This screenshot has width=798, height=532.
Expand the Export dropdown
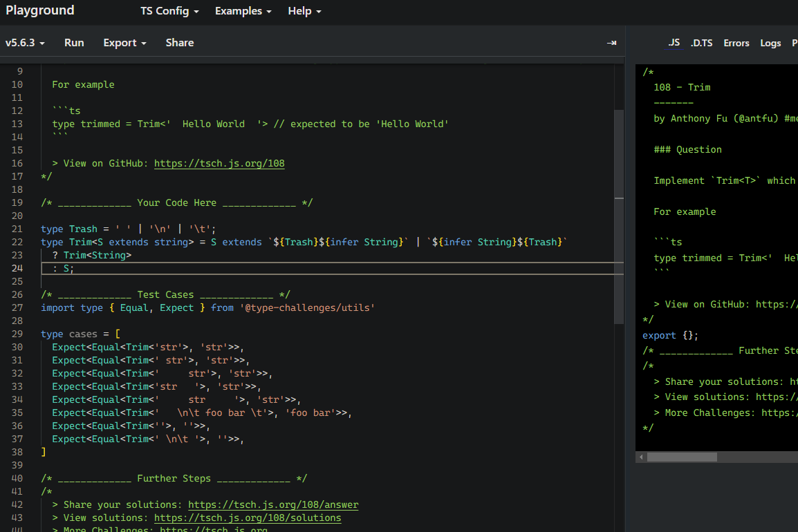coord(124,43)
